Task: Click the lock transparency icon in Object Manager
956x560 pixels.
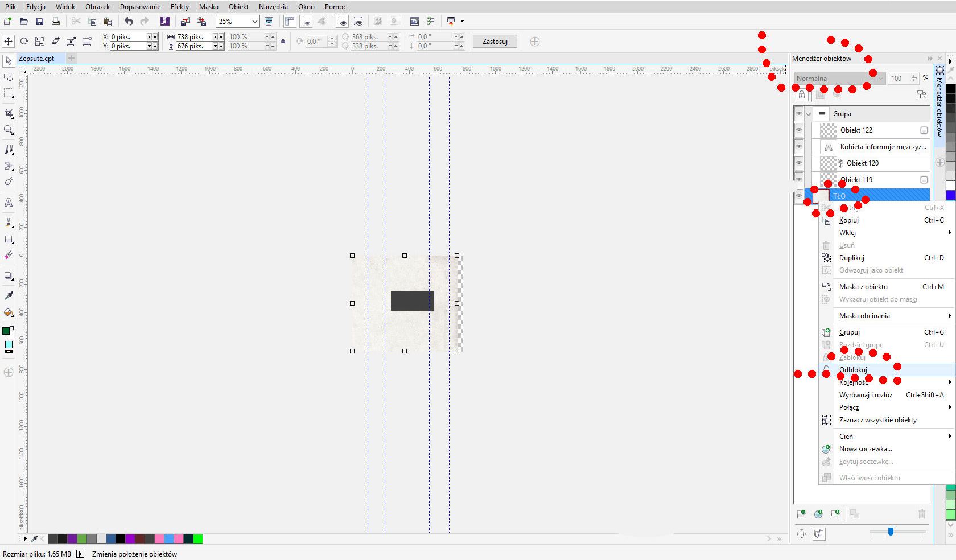Action: coord(802,94)
